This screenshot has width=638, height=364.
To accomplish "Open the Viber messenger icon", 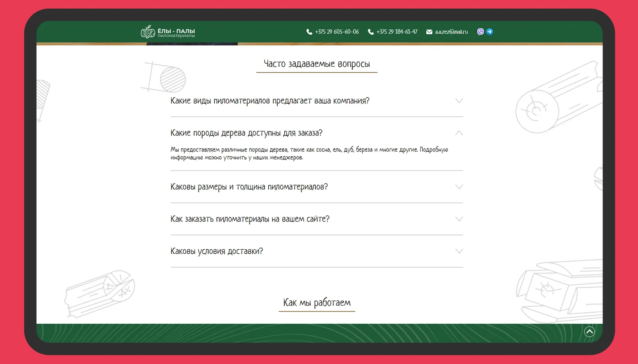I will click(480, 32).
